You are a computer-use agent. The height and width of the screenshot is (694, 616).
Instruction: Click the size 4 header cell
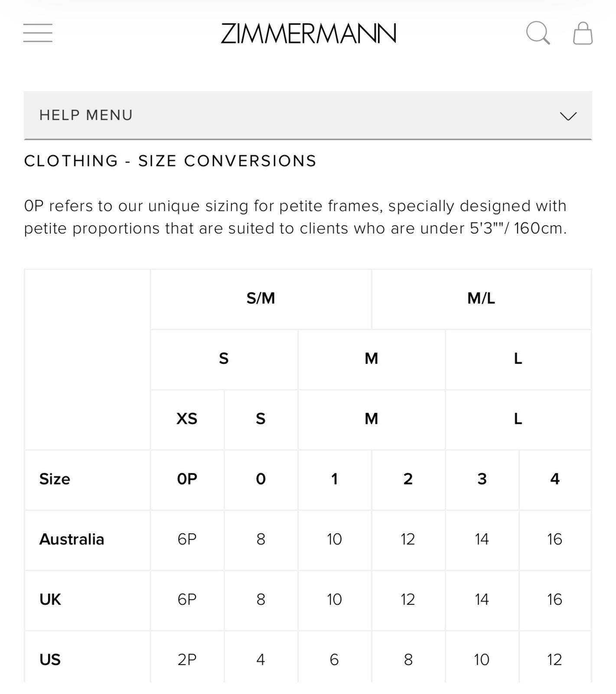[555, 480]
